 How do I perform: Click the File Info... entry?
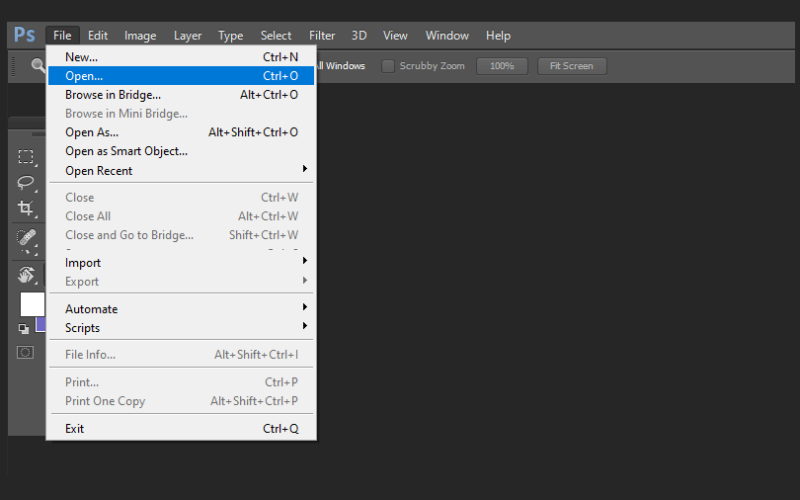tap(181, 354)
